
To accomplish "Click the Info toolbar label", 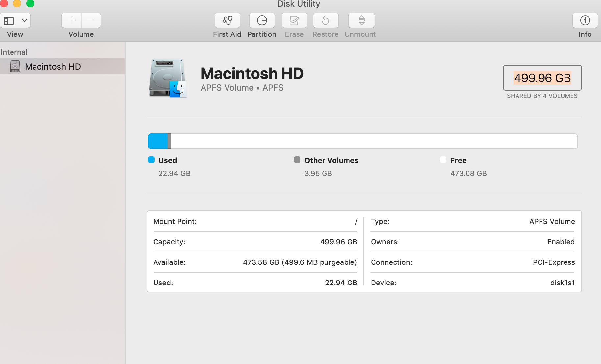I will [x=585, y=34].
